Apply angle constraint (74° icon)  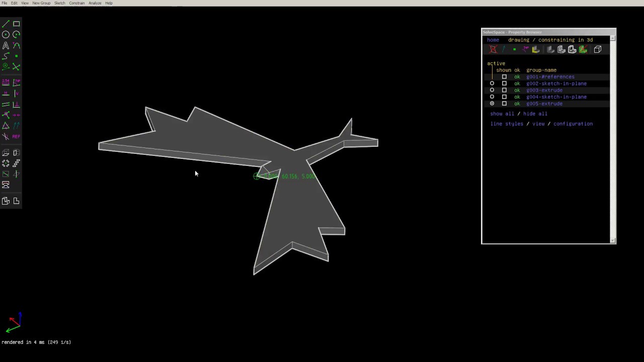[16, 82]
